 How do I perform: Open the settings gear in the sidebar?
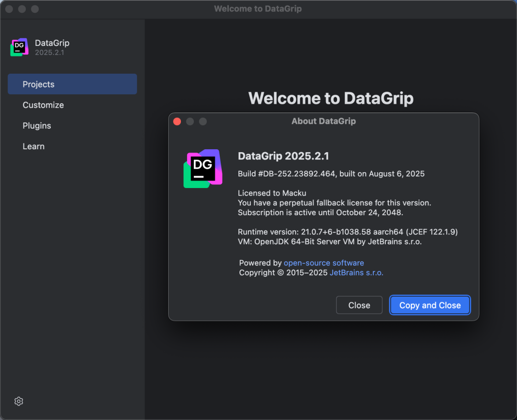(x=19, y=401)
